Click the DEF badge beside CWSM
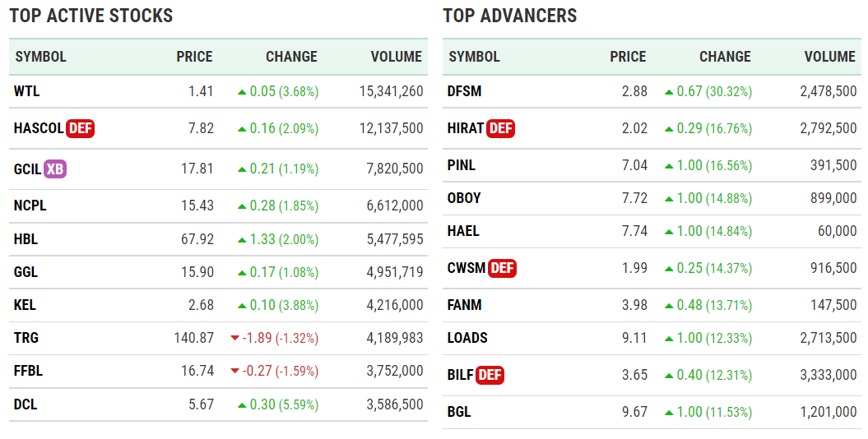Screen dimensions: 868x439 click(502, 268)
